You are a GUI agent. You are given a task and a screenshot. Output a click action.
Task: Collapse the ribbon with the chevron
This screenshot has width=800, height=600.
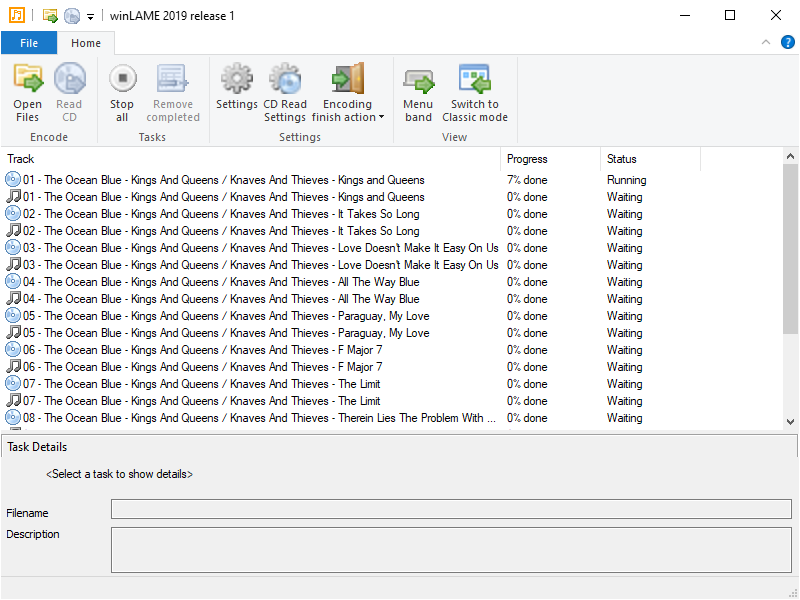tap(766, 42)
